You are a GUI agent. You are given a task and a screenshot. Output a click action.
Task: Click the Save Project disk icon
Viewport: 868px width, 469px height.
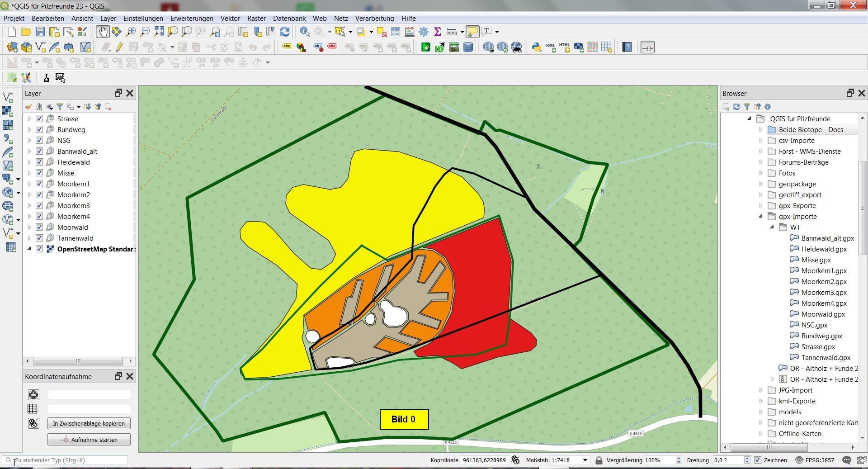coord(40,32)
